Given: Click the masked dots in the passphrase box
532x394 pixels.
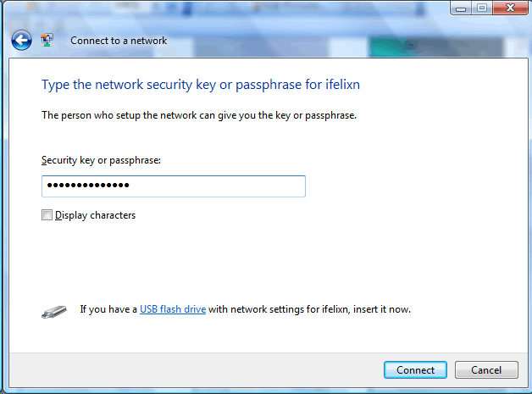Looking at the screenshot, I should pyautogui.click(x=87, y=186).
